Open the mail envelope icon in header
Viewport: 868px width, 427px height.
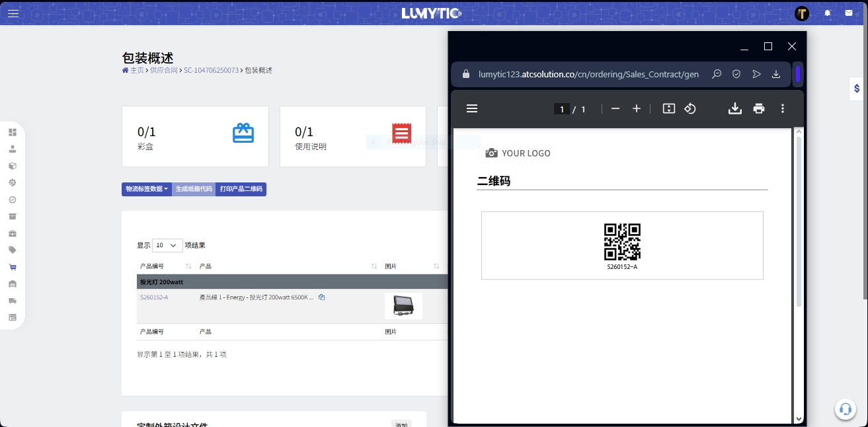click(x=849, y=13)
